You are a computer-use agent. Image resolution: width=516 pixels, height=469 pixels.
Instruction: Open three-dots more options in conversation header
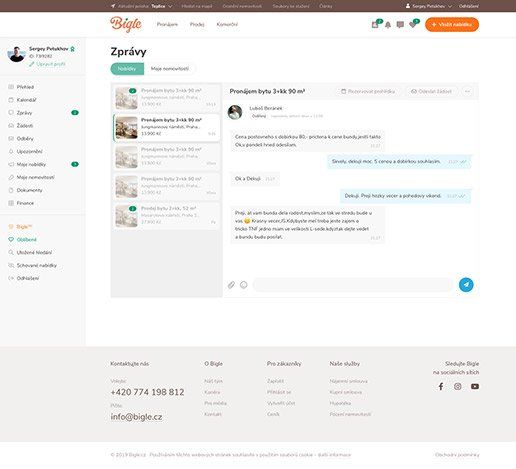click(x=467, y=91)
